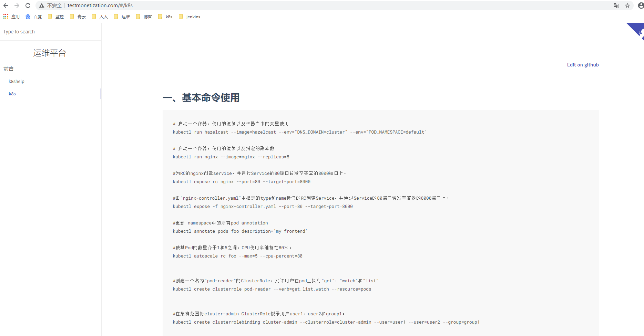The image size is (644, 336).
Task: Click the browser back arrow
Action: [x=6, y=6]
